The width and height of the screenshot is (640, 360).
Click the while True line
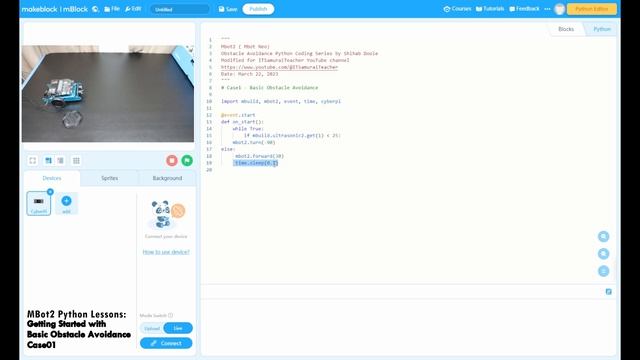pos(248,129)
